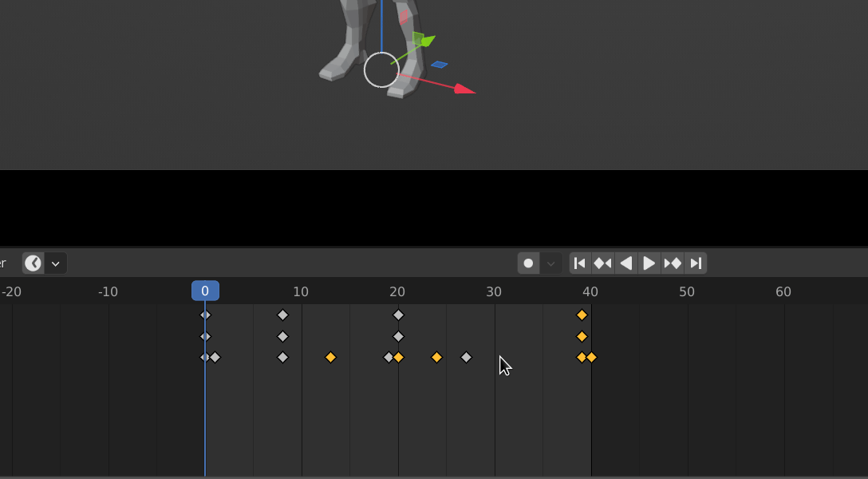Select the third row white keyframe at frame 19

[x=389, y=357]
